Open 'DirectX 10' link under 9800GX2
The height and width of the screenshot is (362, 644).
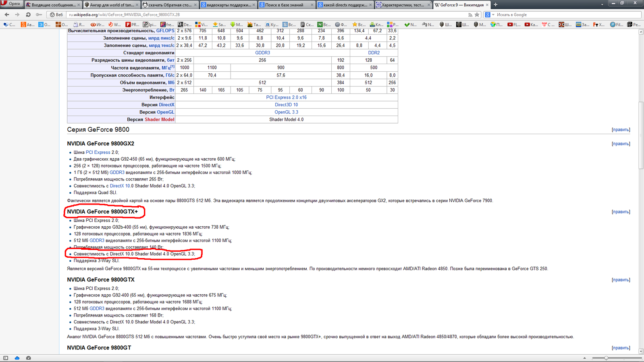120,186
